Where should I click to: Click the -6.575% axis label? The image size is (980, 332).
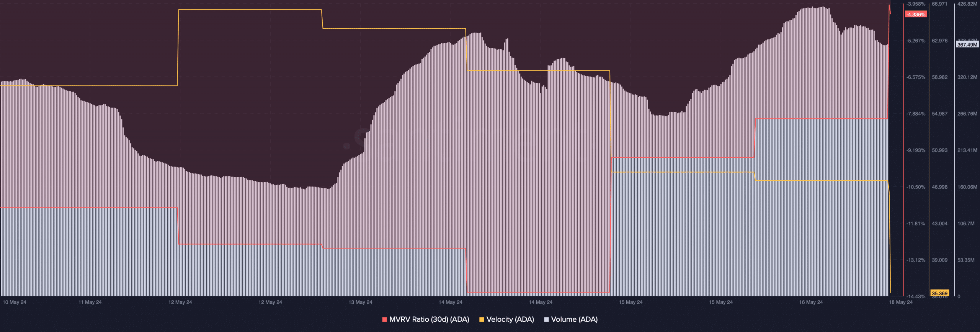point(916,77)
